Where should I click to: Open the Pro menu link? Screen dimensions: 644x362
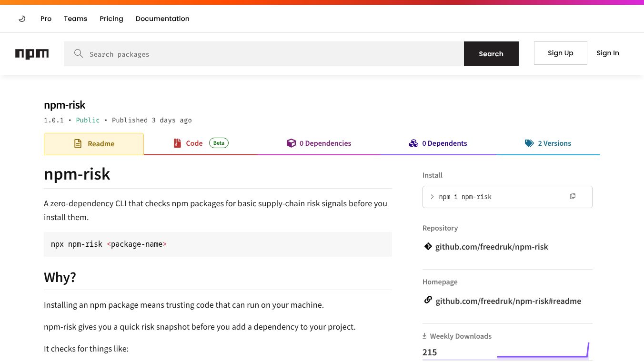46,19
